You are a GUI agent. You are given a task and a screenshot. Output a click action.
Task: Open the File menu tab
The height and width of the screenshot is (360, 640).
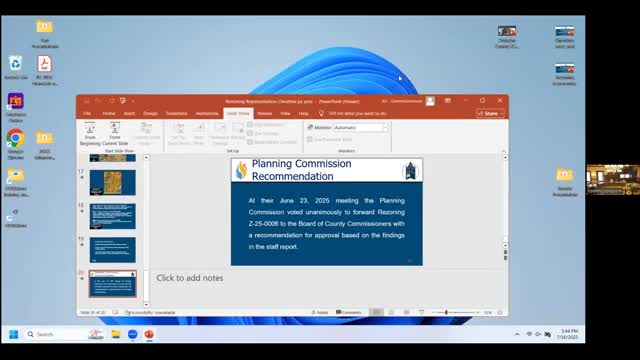87,113
